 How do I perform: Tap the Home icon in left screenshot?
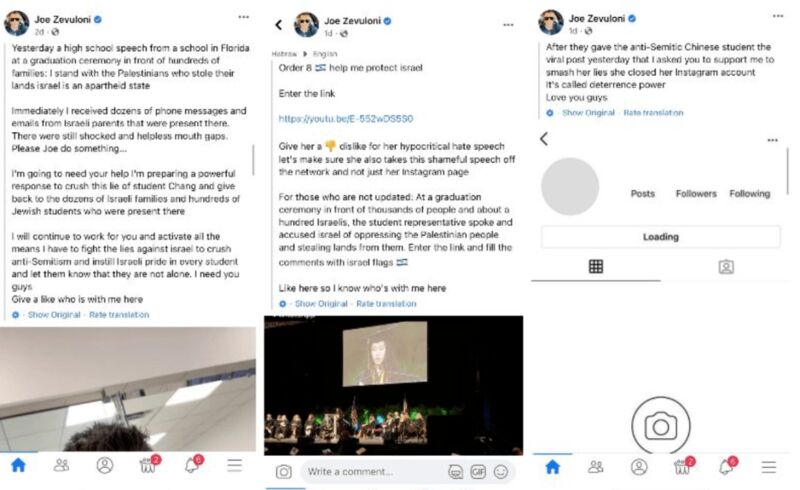pyautogui.click(x=18, y=465)
